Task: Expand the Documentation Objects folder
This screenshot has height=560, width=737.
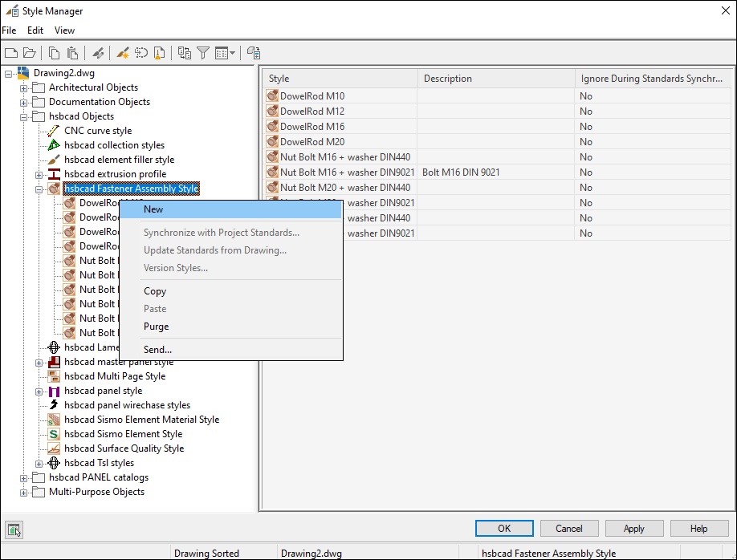Action: [23, 103]
